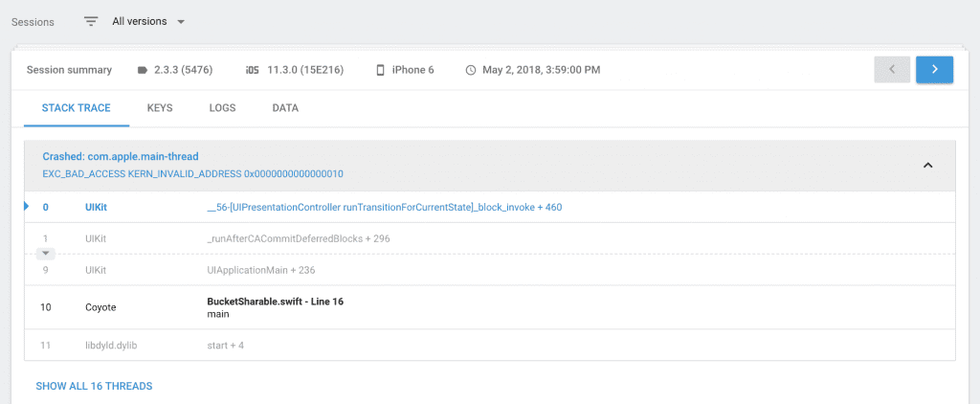Select frame 9 UIApplicationMain + 236
This screenshot has width=980, height=404.
point(490,270)
